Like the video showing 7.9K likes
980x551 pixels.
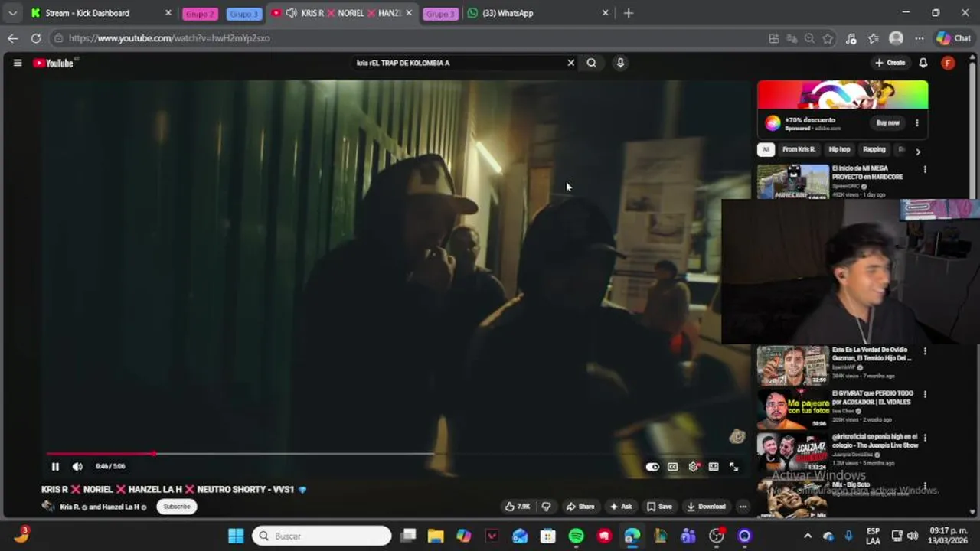click(x=517, y=507)
